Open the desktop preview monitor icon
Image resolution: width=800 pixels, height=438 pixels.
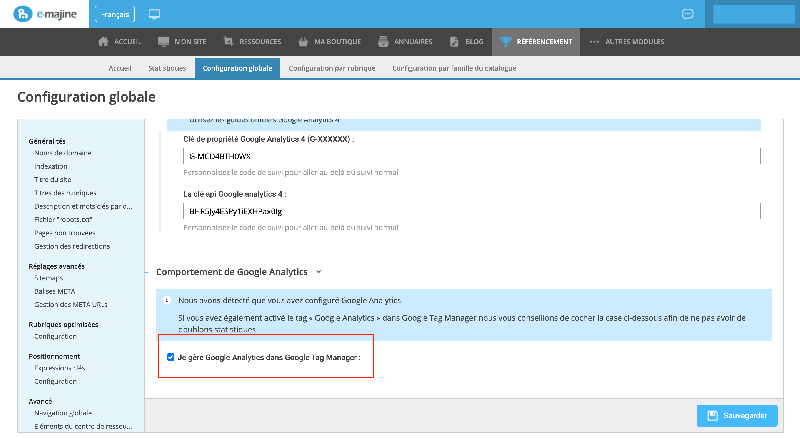click(155, 14)
